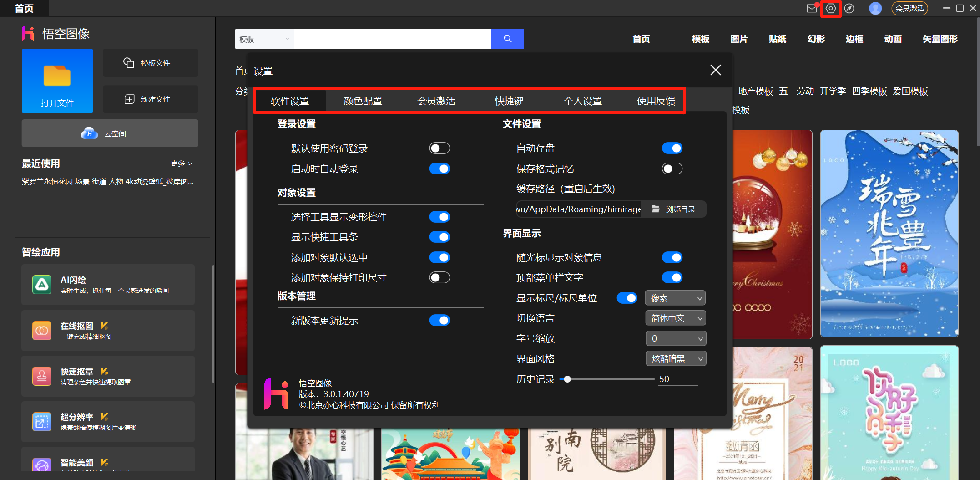Open the 超分辨率 app icon

click(x=42, y=421)
